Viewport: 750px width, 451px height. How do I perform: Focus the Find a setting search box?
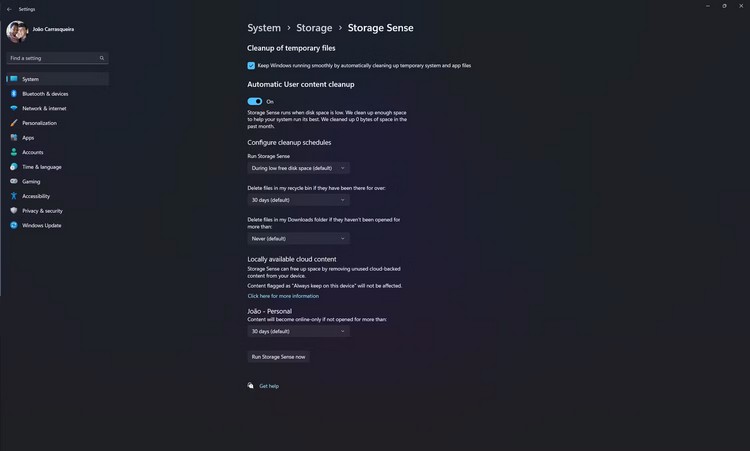(x=57, y=58)
